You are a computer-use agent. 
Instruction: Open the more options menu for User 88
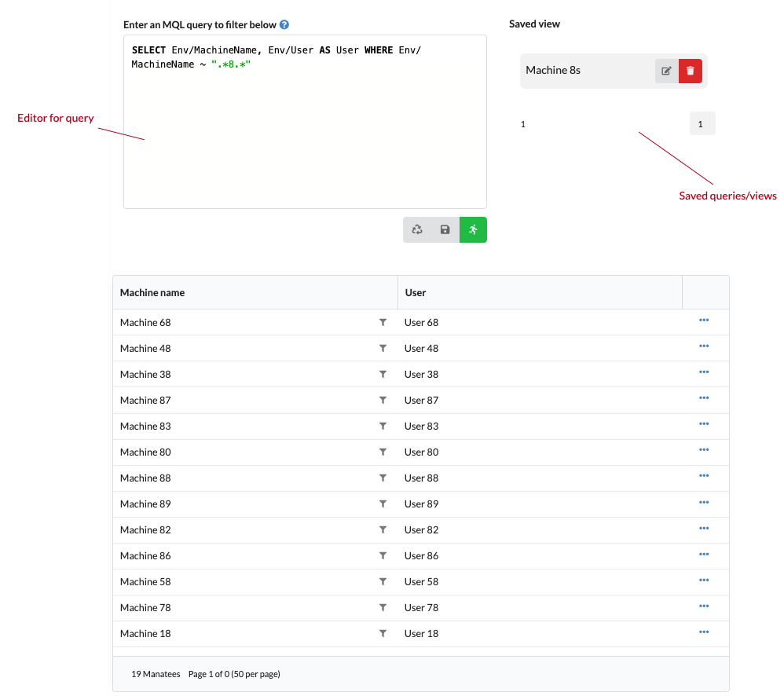coord(704,477)
